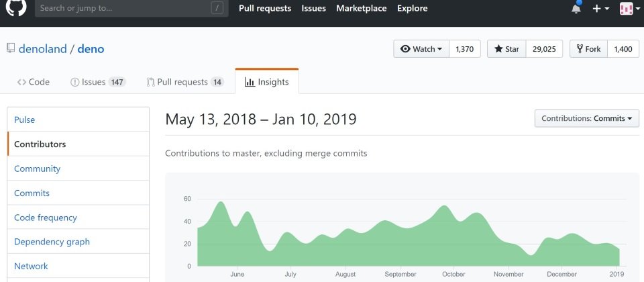
Task: Open Dependency graph in sidebar
Action: (x=78, y=242)
